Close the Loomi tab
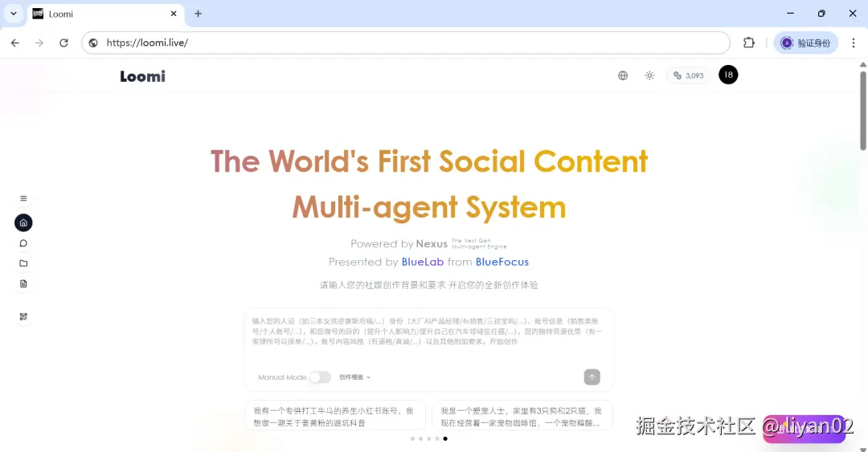Image resolution: width=868 pixels, height=452 pixels. (x=174, y=14)
